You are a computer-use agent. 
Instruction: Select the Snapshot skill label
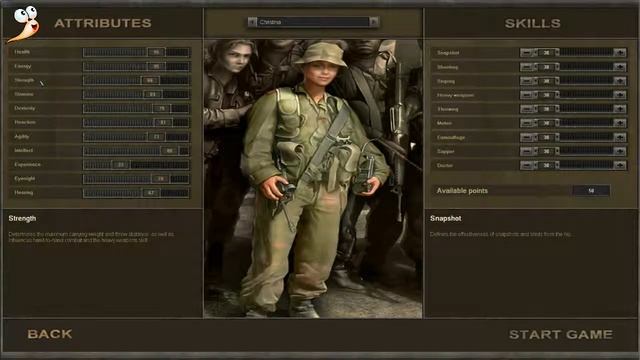(x=448, y=53)
